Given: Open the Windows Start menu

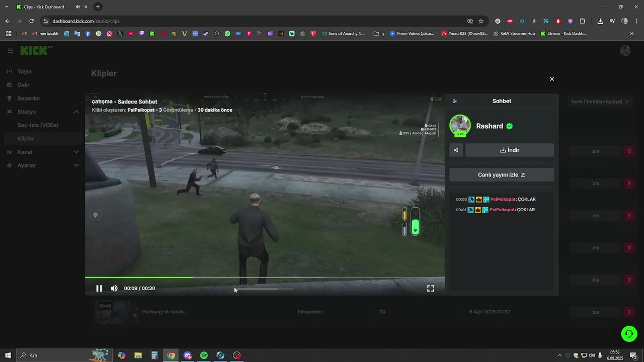Looking at the screenshot, I should point(8,355).
